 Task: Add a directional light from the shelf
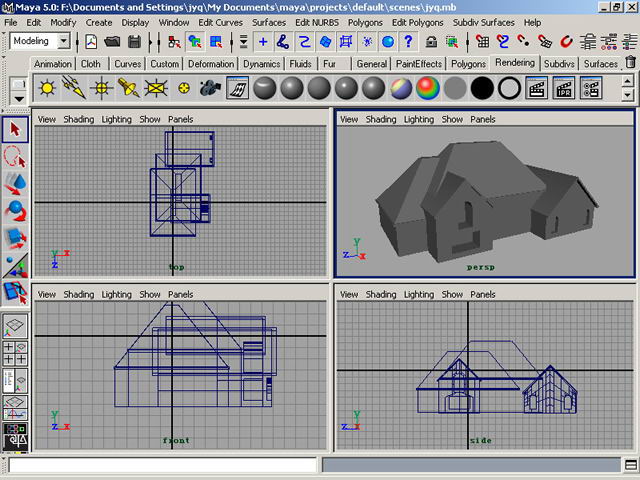click(x=73, y=88)
